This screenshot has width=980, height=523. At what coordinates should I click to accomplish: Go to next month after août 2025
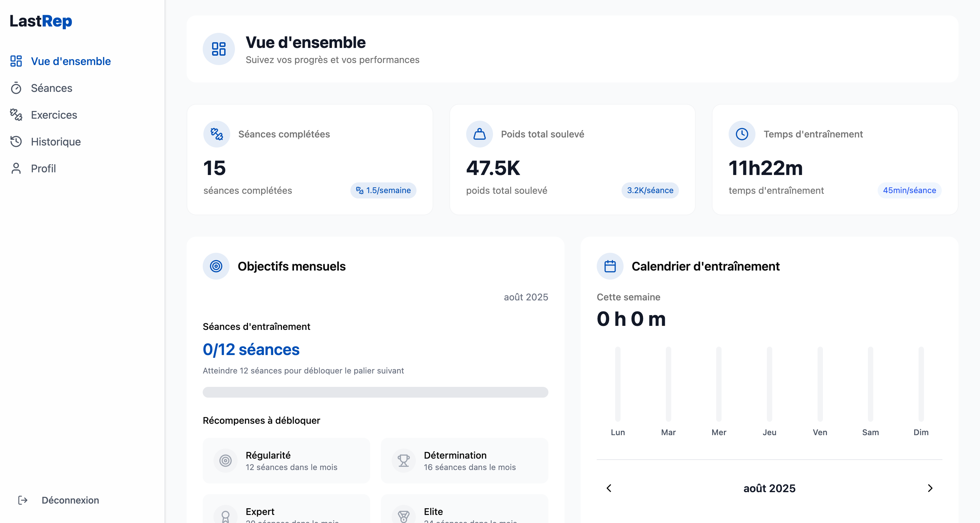[930, 488]
